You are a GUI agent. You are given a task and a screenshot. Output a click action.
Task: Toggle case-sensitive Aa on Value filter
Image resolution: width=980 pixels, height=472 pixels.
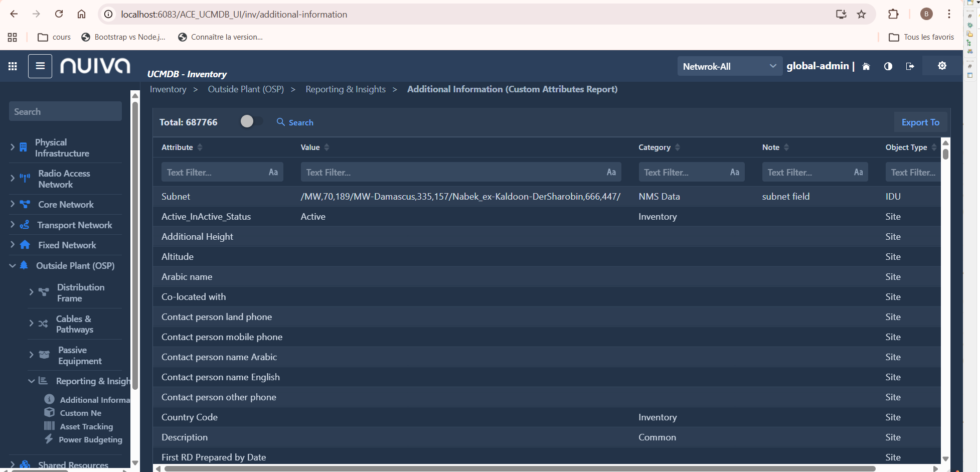[611, 172]
